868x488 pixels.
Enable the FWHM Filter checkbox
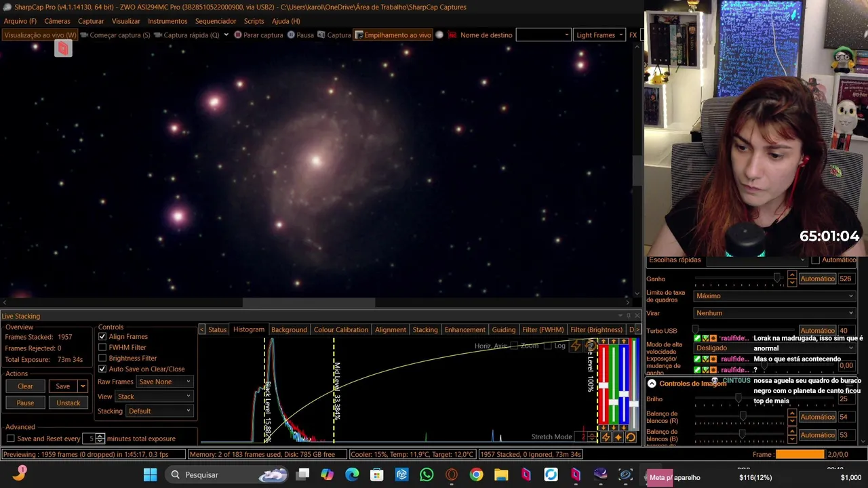tap(102, 347)
